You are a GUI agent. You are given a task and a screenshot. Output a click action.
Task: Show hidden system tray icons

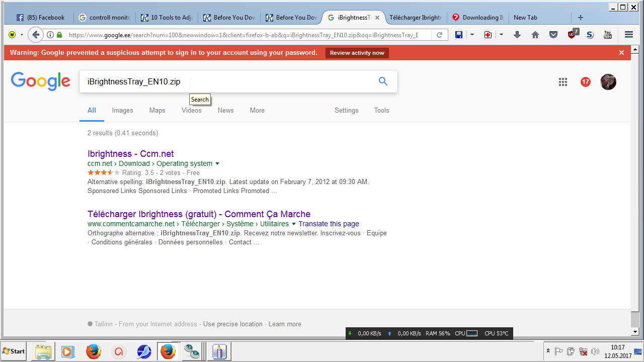(x=548, y=351)
